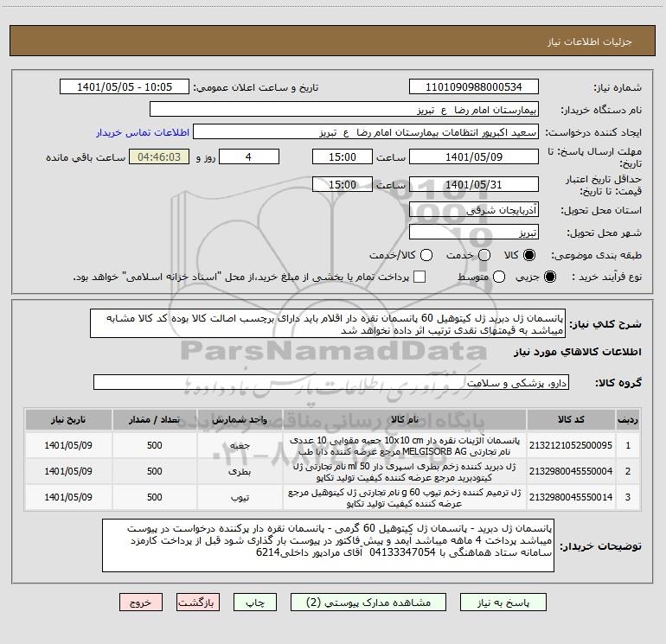Click the requester field سعید اکبرپور
The width and height of the screenshot is (666, 644).
366,131
